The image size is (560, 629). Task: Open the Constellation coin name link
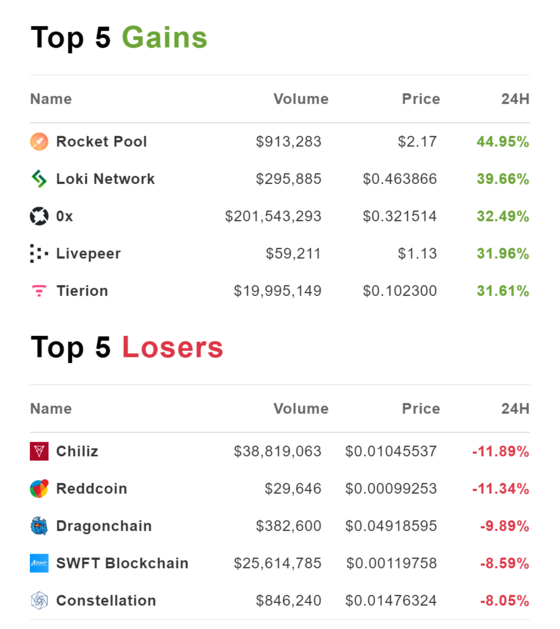coord(106,601)
